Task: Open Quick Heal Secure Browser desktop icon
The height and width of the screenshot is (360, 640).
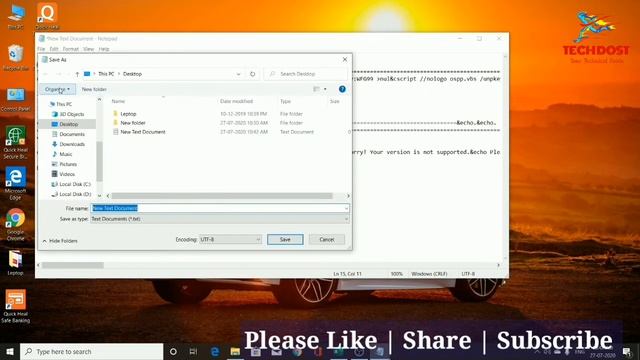Action: coord(16,142)
